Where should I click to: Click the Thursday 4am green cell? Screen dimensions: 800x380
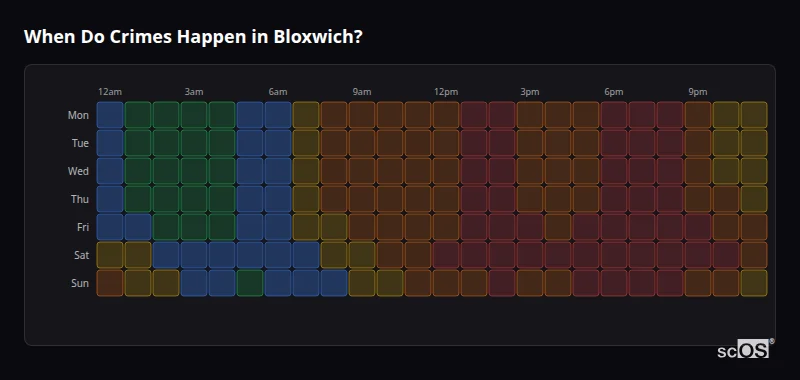click(222, 199)
